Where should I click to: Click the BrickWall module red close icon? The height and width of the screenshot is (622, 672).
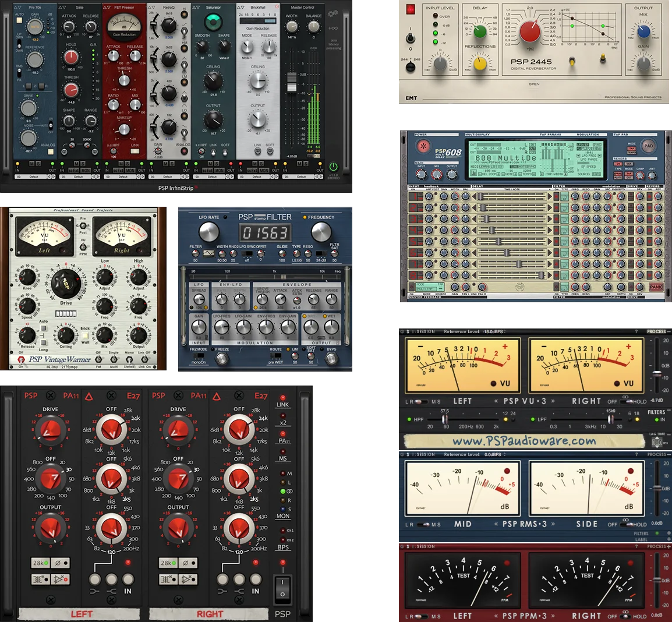click(277, 7)
